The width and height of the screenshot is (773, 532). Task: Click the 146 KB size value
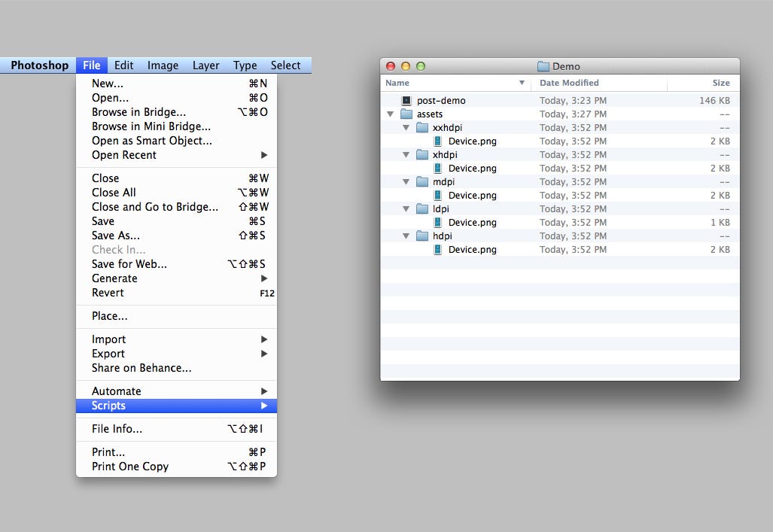pos(714,101)
